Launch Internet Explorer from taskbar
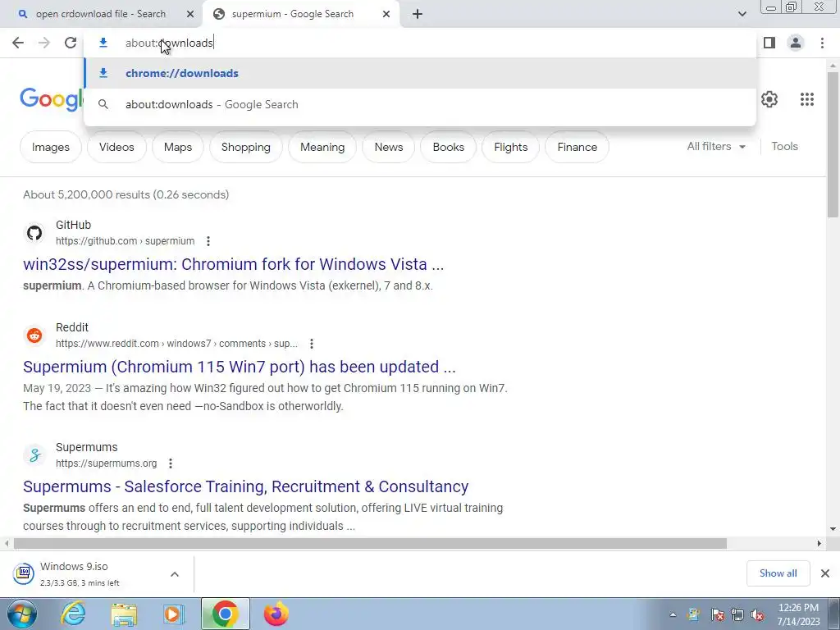The image size is (840, 630). (x=73, y=614)
